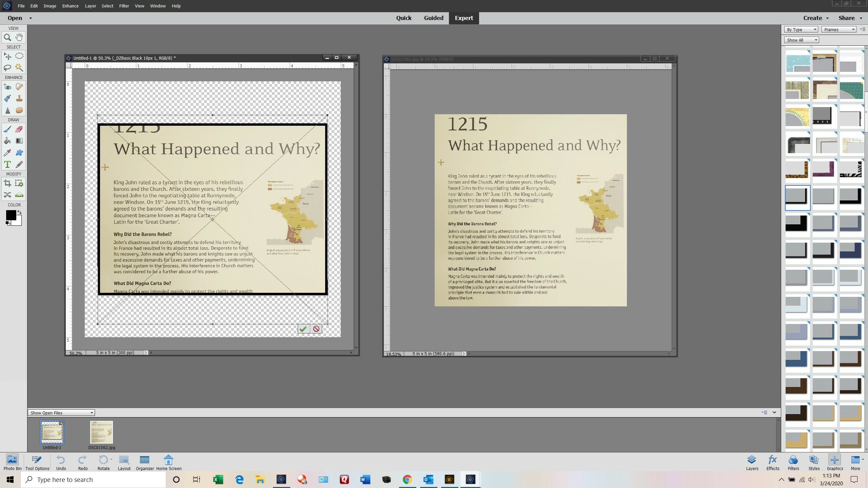868x488 pixels.
Task: Select the Crop tool
Action: pyautogui.click(x=7, y=184)
